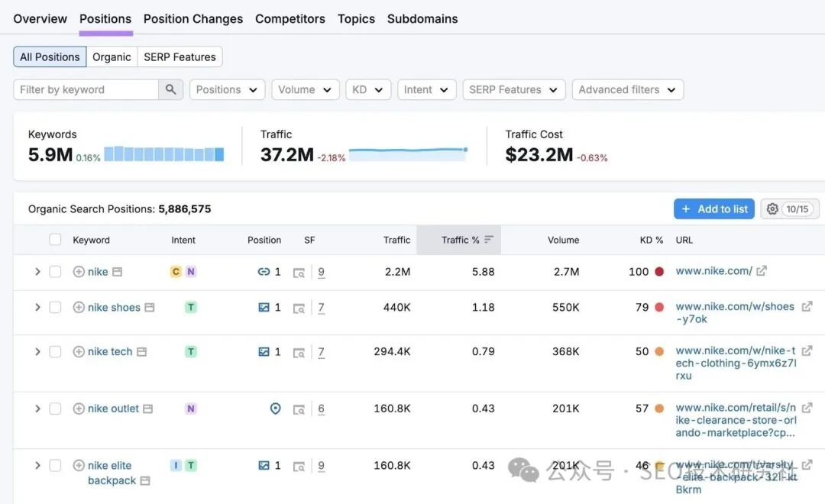
Task: Switch to the Position Changes tab
Action: tap(193, 19)
